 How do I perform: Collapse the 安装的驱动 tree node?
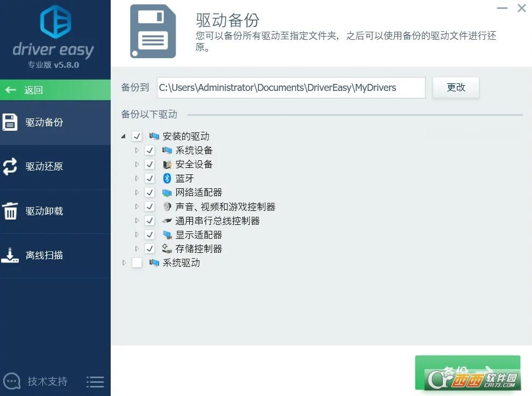click(124, 137)
